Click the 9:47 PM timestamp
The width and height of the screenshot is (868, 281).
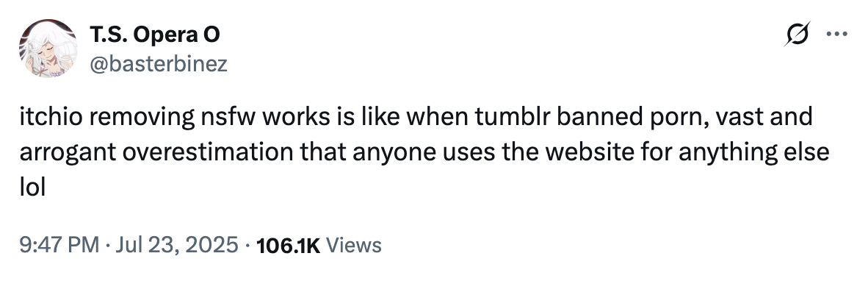tap(59, 245)
